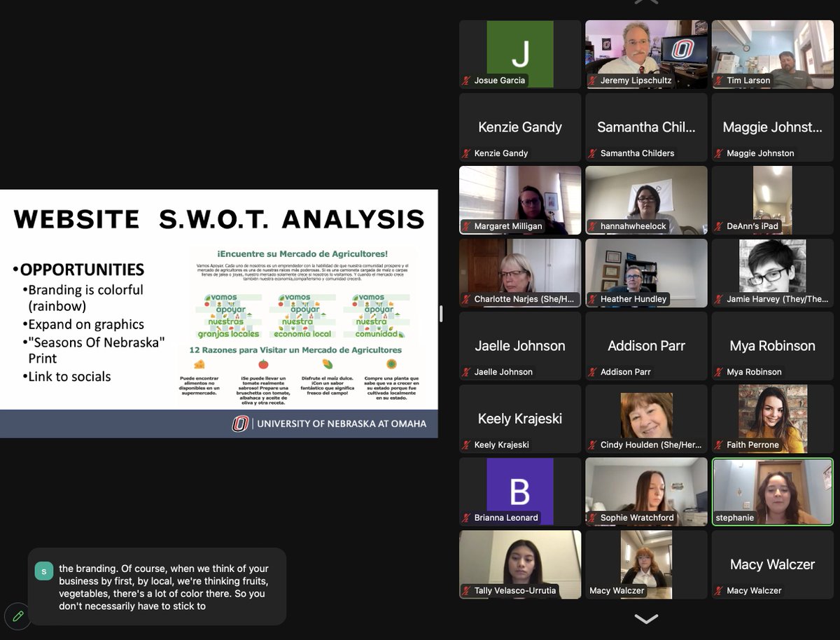The image size is (840, 640).
Task: Click muted mic icon on Faith Perrone tile
Action: [719, 445]
